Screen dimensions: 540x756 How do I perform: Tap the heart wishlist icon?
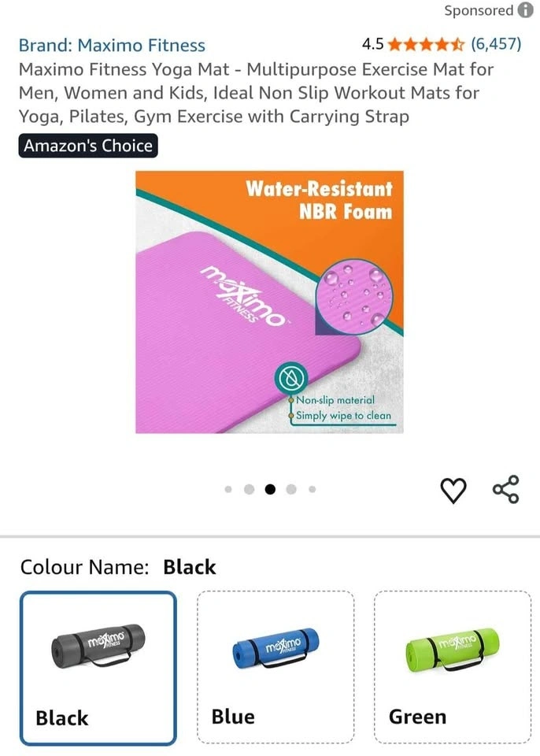(x=453, y=490)
